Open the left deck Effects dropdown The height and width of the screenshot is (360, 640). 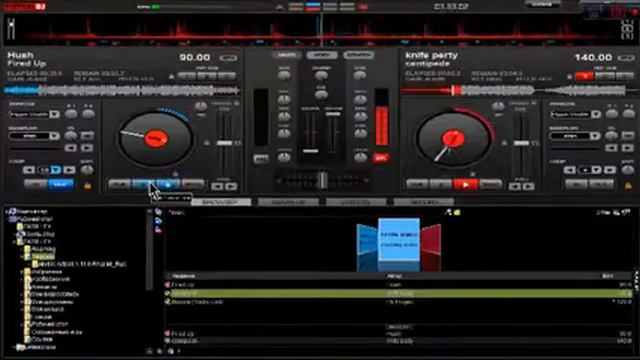pyautogui.click(x=54, y=114)
